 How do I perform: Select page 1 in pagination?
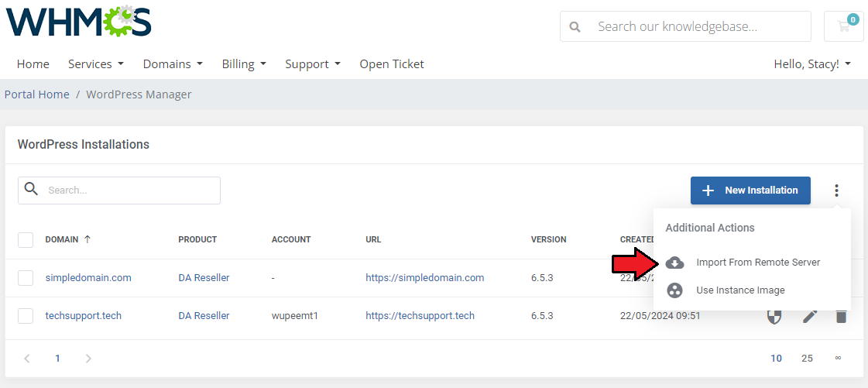[57, 358]
